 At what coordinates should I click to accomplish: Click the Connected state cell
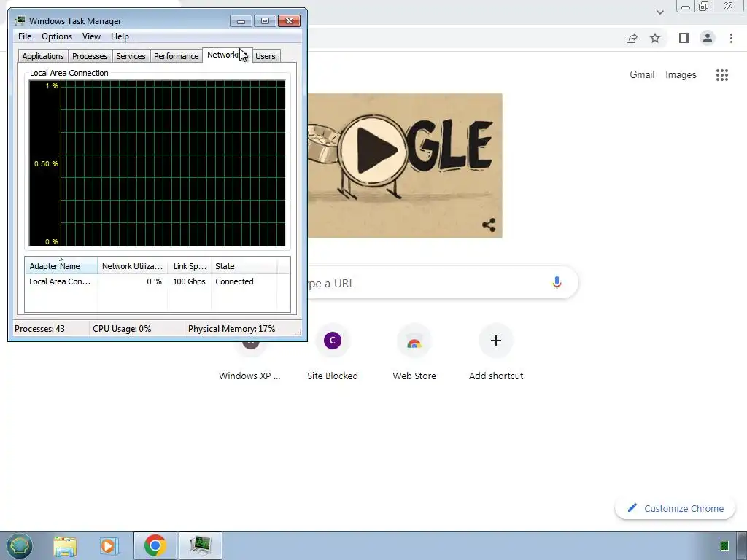234,281
